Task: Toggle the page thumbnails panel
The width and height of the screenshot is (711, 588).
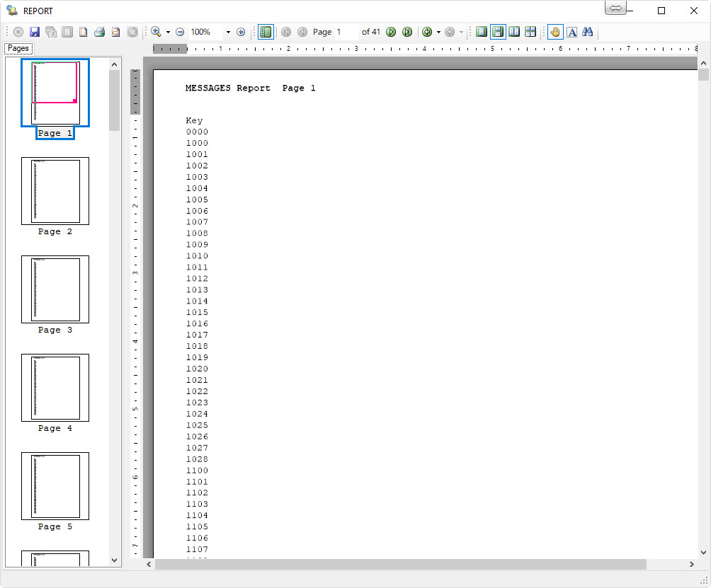Action: coord(266,32)
